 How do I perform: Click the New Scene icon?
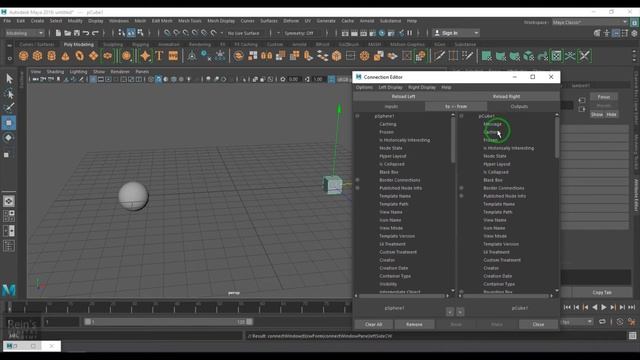point(58,33)
